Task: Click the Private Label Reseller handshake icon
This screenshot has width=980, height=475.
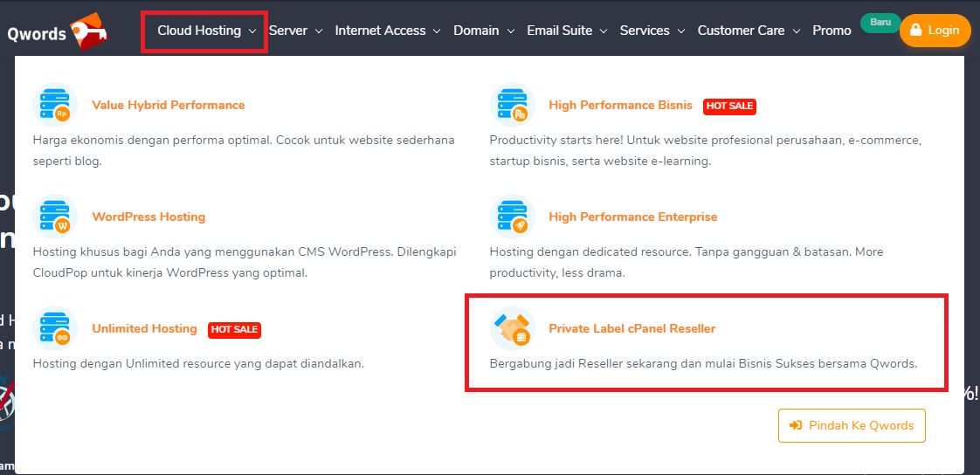Action: pos(511,328)
